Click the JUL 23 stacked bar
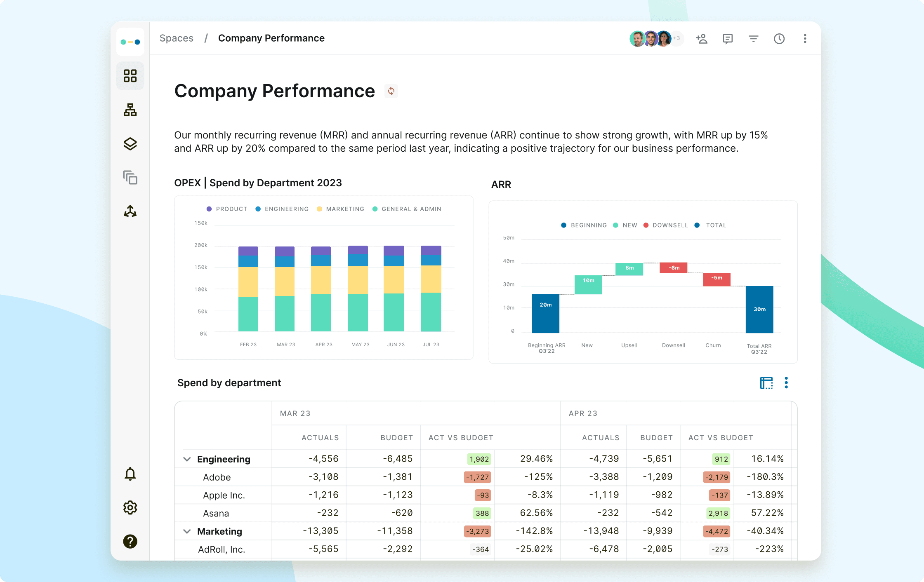The width and height of the screenshot is (924, 582). point(431,289)
